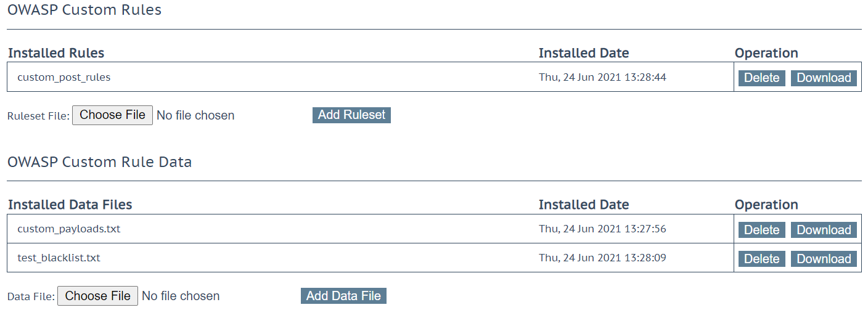Click the 13:28:44 installed date of custom_post_rules
The height and width of the screenshot is (310, 868).
click(645, 78)
